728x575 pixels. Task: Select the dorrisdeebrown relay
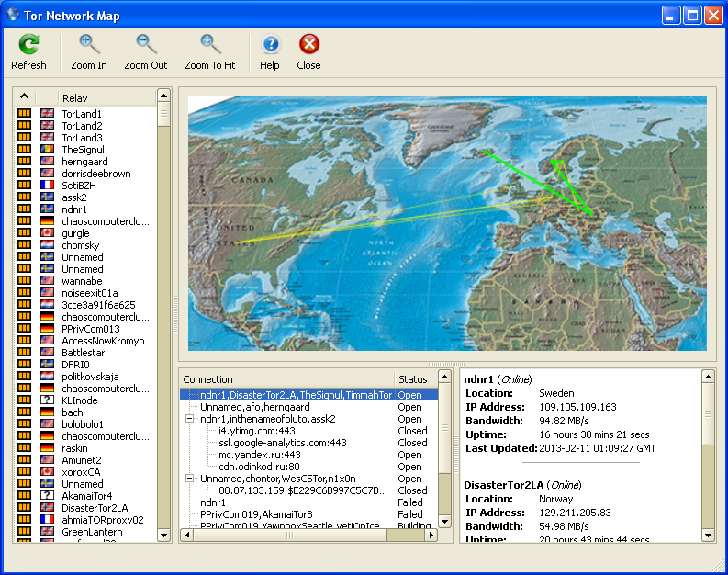tap(96, 174)
